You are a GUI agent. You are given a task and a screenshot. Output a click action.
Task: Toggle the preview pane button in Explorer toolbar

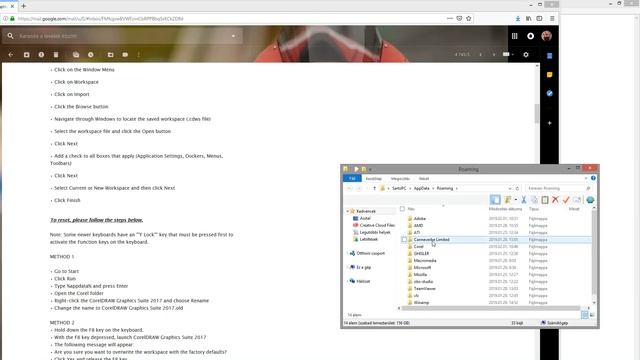pos(495,200)
